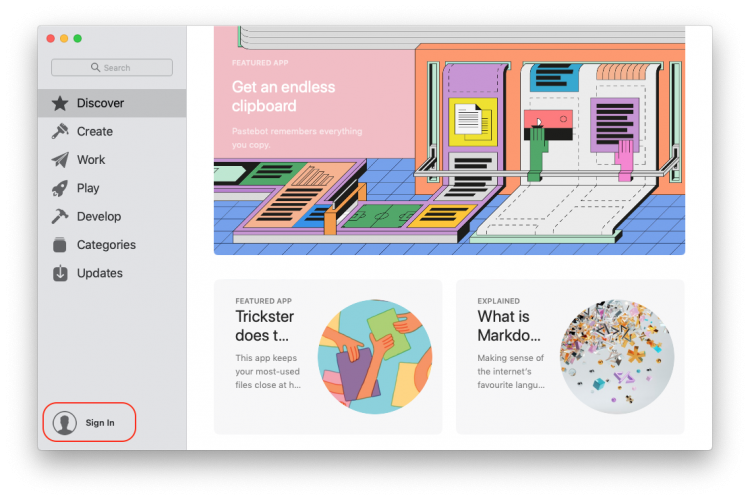Click the Play rocket icon

pyautogui.click(x=60, y=188)
